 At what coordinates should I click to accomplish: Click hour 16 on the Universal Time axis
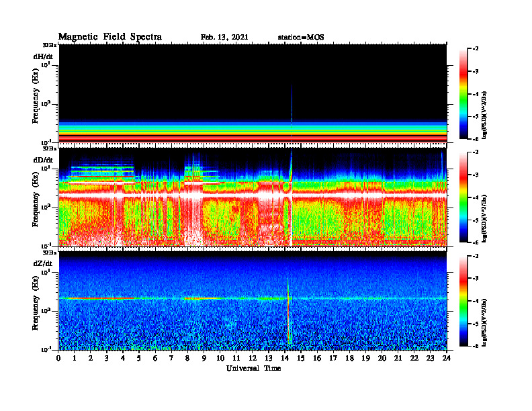click(x=317, y=358)
